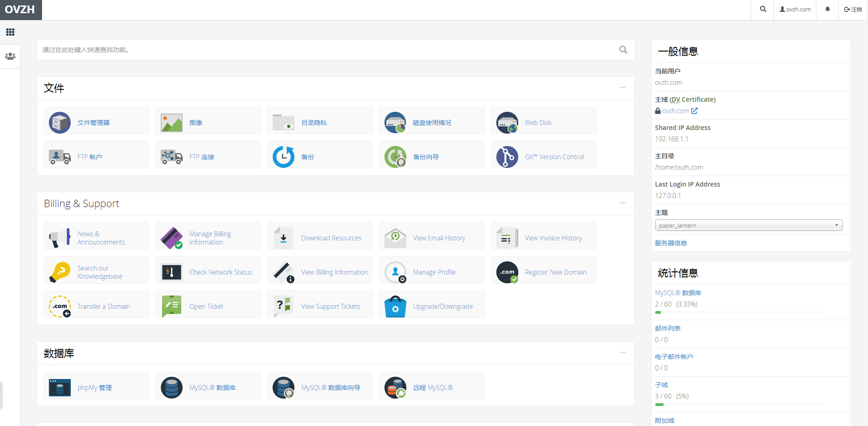This screenshot has width=868, height=426.
Task: Click the 注销 logout item
Action: [853, 9]
